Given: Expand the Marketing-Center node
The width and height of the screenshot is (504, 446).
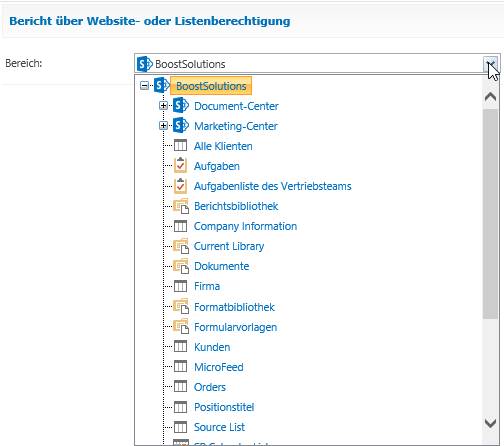Looking at the screenshot, I should pos(163,126).
